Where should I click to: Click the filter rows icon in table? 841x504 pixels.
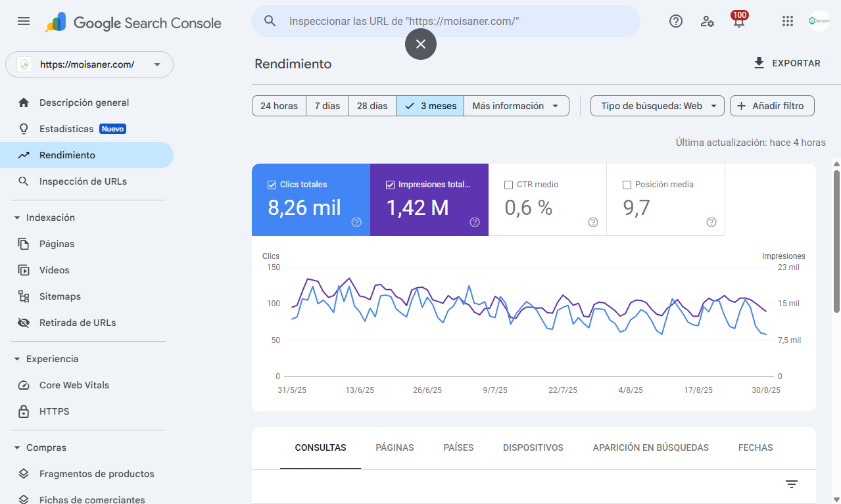pos(792,484)
